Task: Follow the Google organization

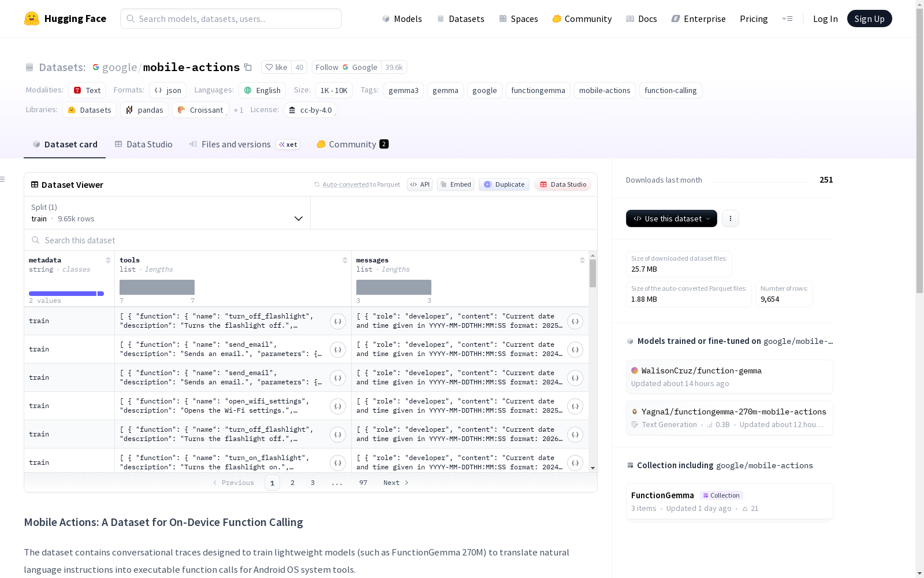Action: click(346, 67)
